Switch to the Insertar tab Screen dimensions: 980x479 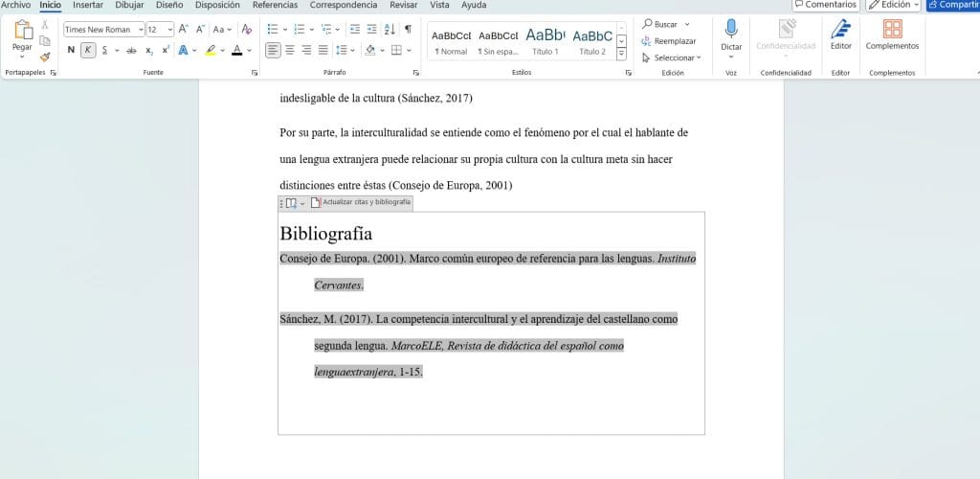pos(88,5)
